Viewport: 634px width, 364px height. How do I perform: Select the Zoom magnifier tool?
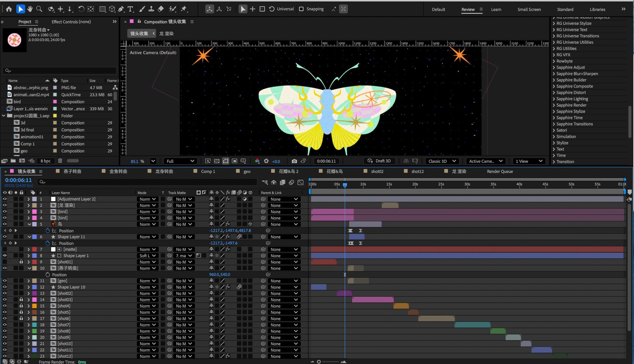coord(39,9)
